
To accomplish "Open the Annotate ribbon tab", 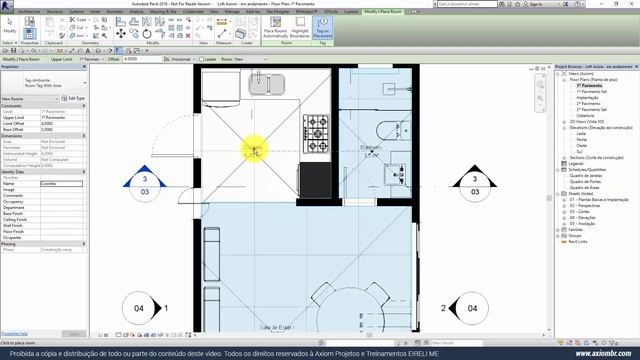I will (x=115, y=12).
